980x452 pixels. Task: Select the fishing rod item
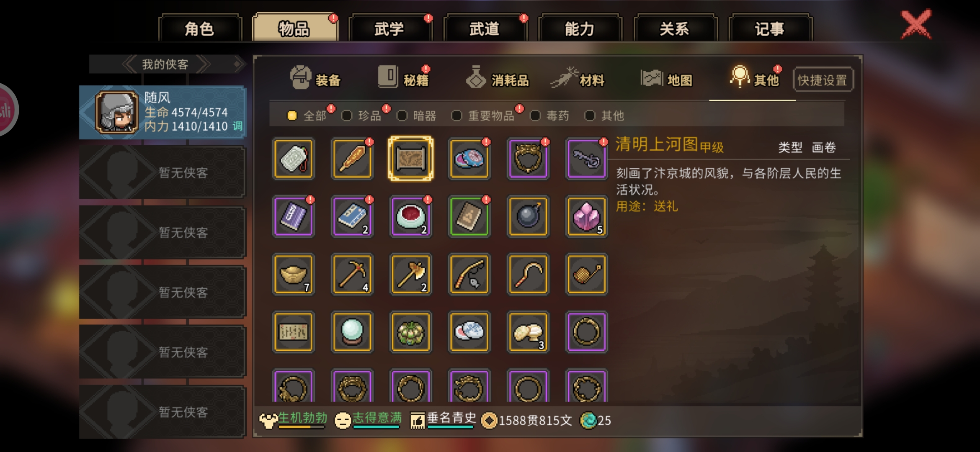coord(469,274)
